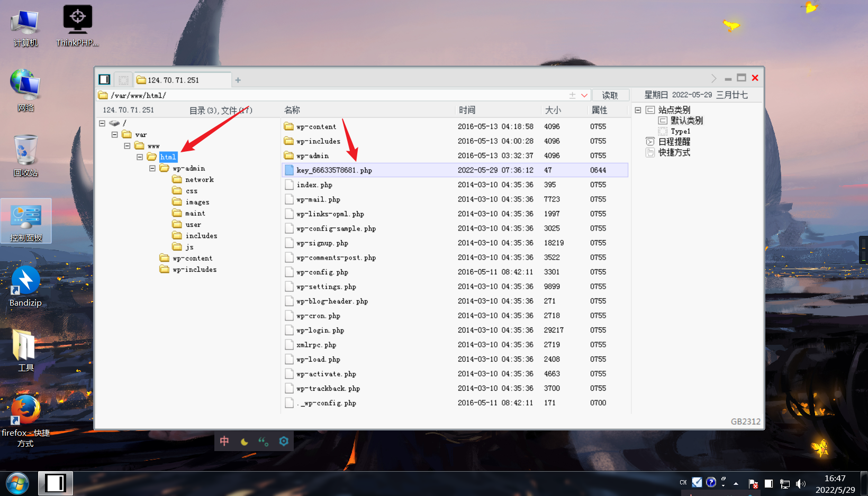868x496 pixels.
Task: Select the user folder in the tree
Action: (x=187, y=224)
